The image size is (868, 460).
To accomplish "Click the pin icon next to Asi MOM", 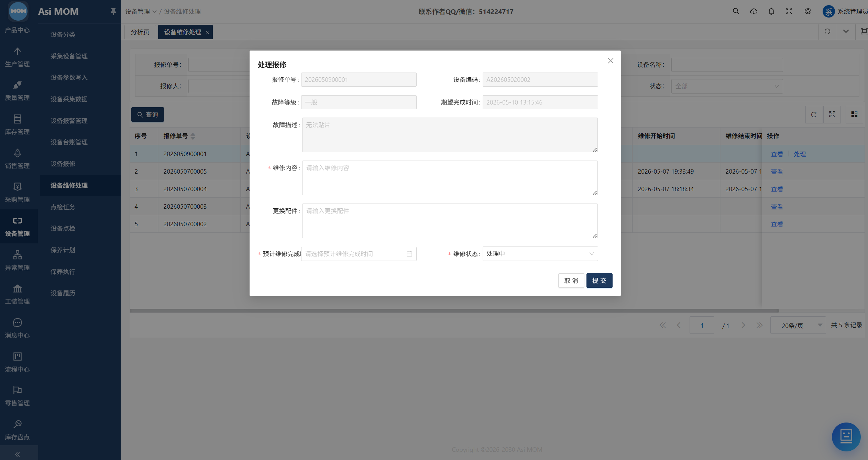I will [x=113, y=12].
